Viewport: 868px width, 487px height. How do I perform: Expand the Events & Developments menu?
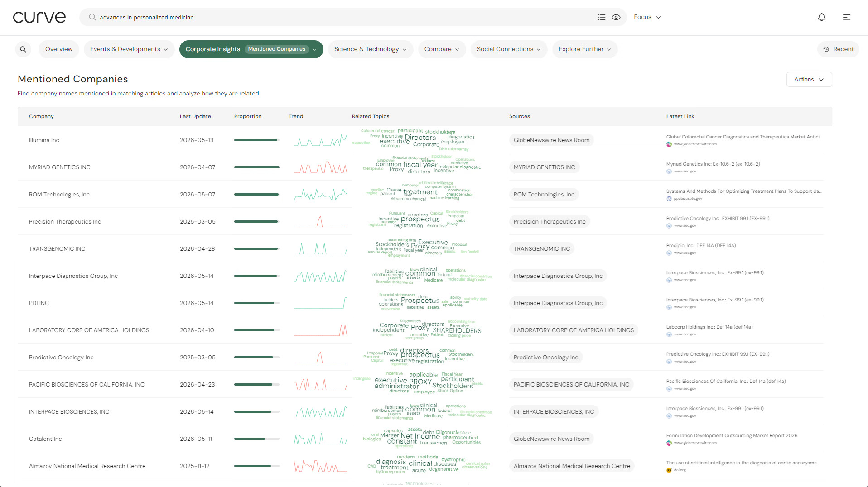coord(129,49)
